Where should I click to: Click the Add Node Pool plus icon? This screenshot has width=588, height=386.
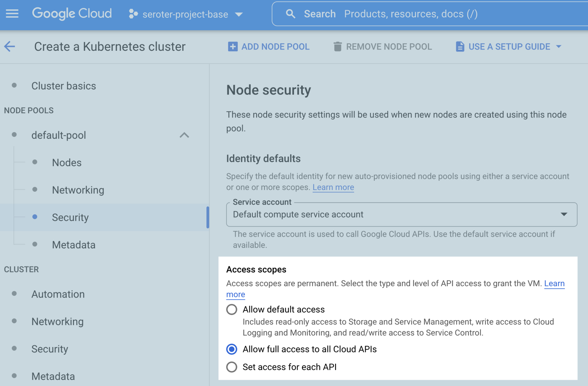[x=232, y=47]
